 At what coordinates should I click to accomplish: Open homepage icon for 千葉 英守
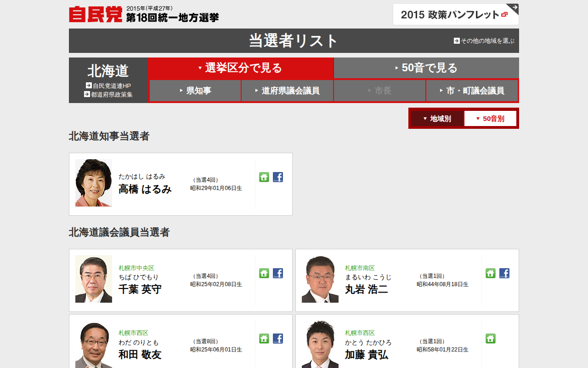coord(264,273)
